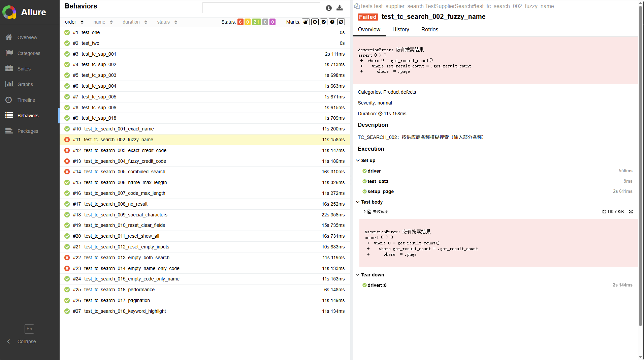Screen dimensions: 644x360
Task: Sort list by name
Action: [x=103, y=22]
